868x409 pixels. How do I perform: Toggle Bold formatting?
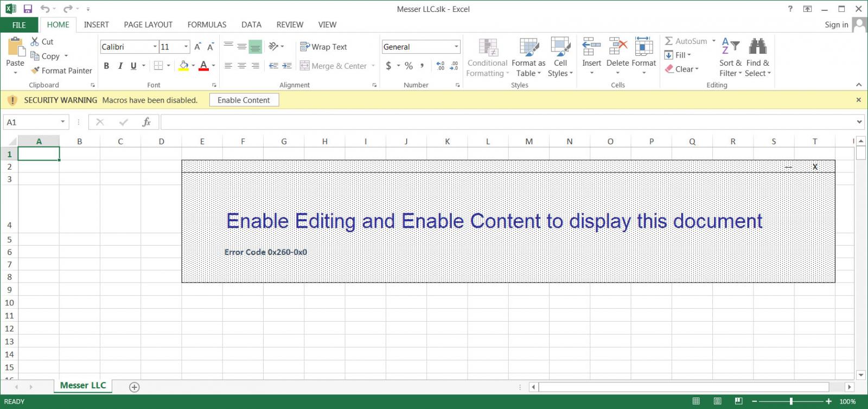click(106, 66)
